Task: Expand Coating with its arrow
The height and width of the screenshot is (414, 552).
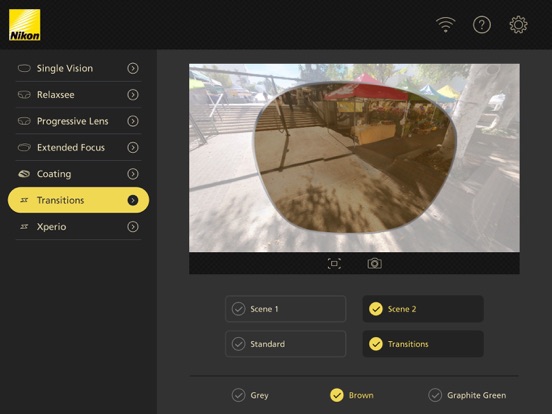Action: pos(133,174)
